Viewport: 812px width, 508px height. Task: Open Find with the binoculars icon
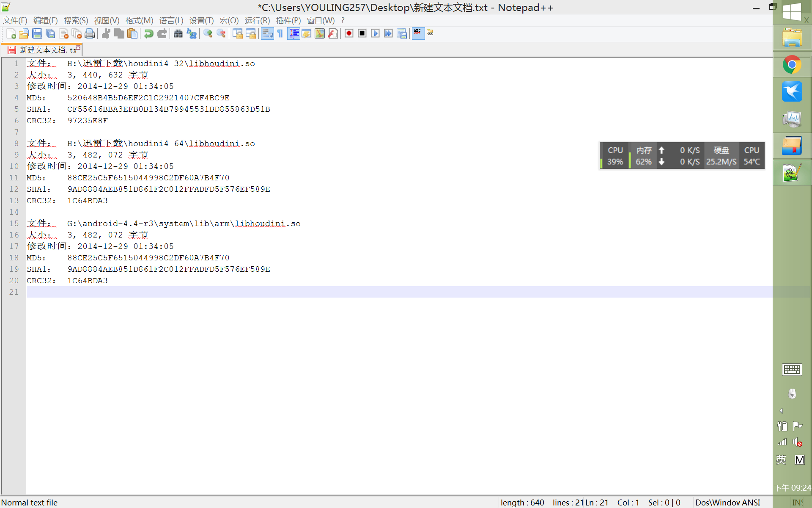(x=178, y=33)
